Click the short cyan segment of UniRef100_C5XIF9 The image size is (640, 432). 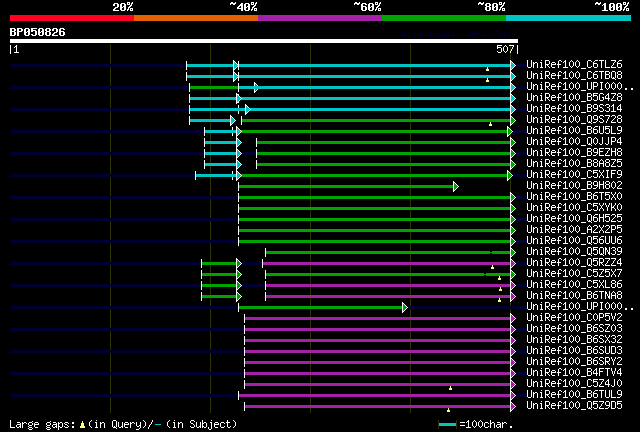click(214, 176)
